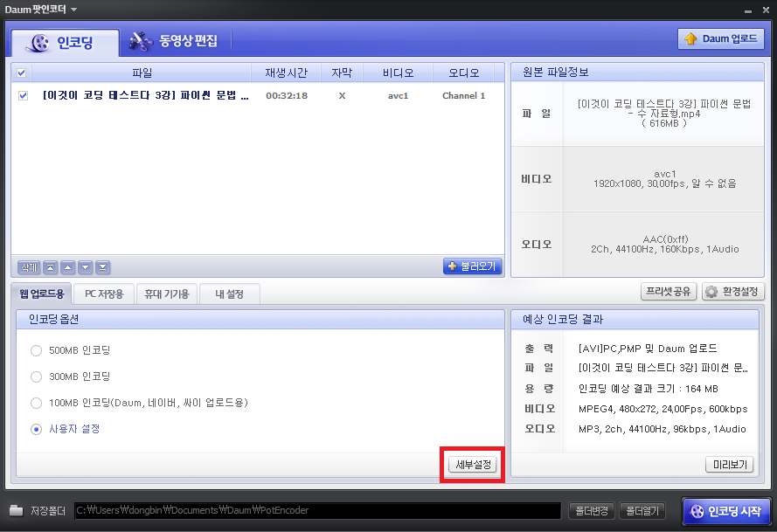Click the Daum 업로드 button
Image resolution: width=777 pixels, height=532 pixels.
720,38
